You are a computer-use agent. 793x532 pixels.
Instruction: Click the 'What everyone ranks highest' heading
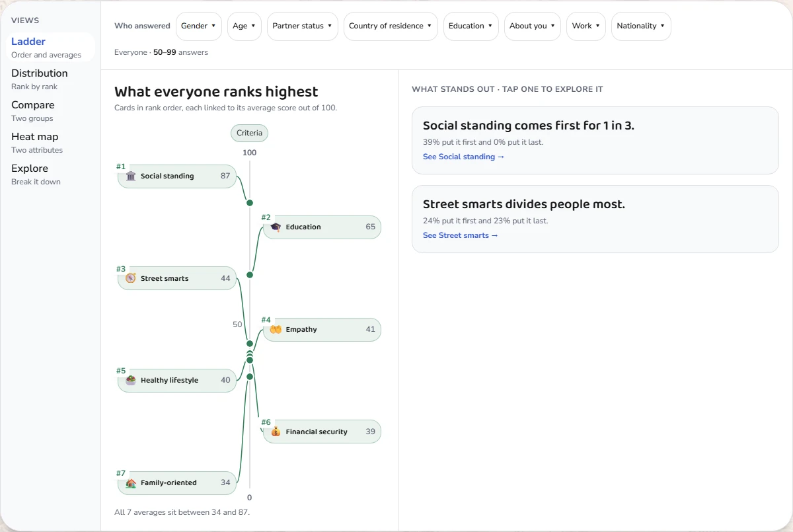pos(216,92)
